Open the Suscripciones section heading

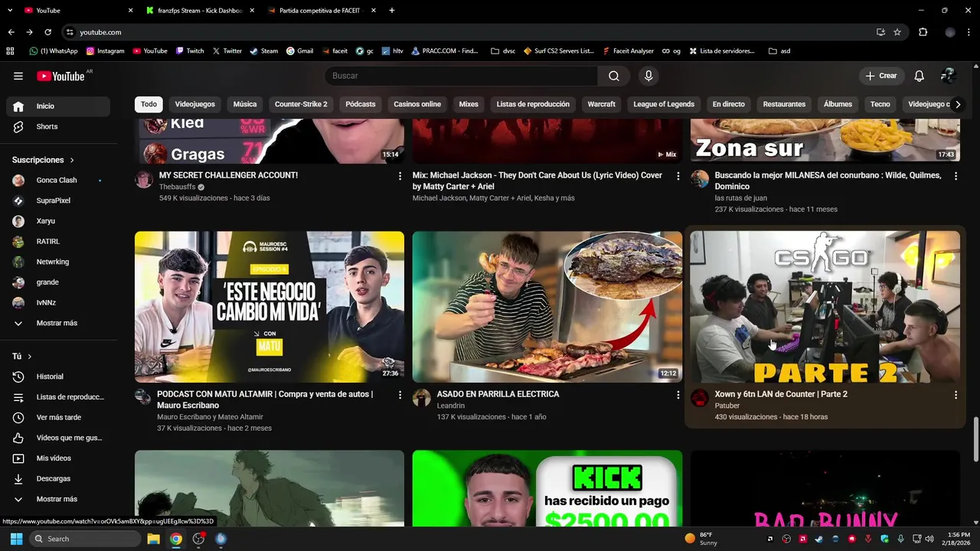point(43,160)
